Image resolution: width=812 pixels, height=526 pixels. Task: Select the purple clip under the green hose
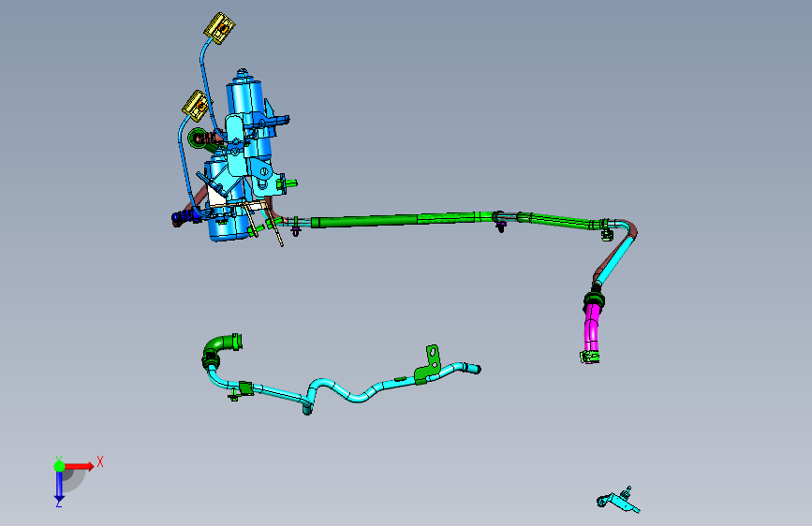point(501,226)
